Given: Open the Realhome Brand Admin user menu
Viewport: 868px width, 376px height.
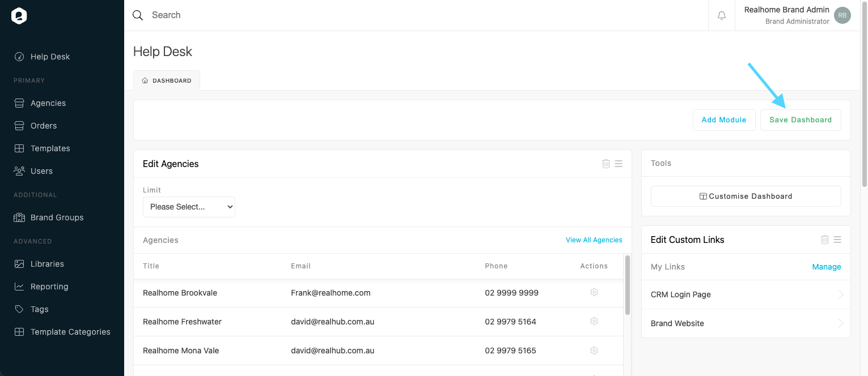Looking at the screenshot, I should click(x=797, y=15).
